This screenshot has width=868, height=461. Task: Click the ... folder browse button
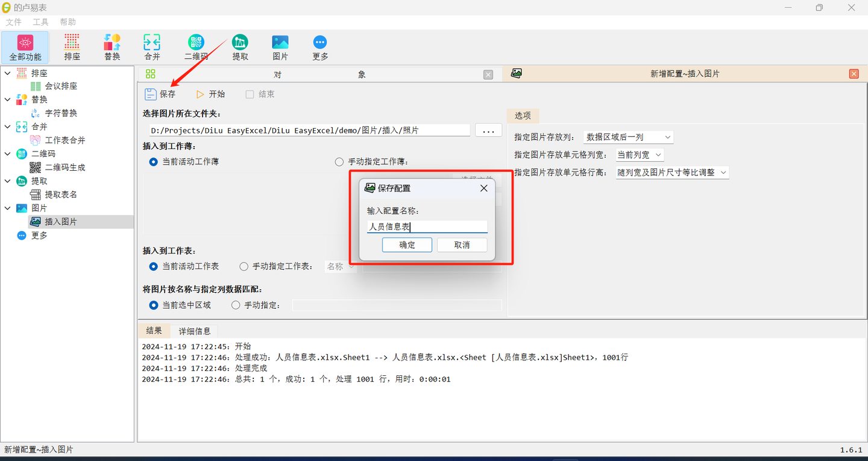click(489, 130)
